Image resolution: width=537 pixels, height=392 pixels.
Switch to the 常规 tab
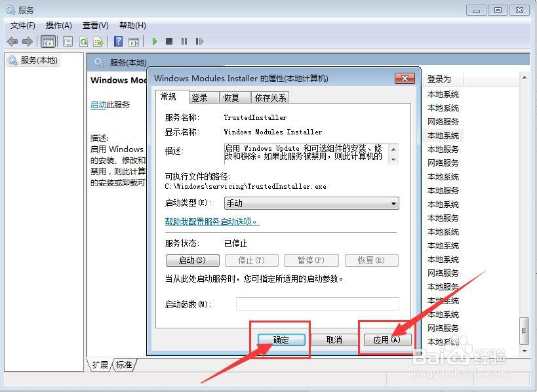click(x=168, y=97)
